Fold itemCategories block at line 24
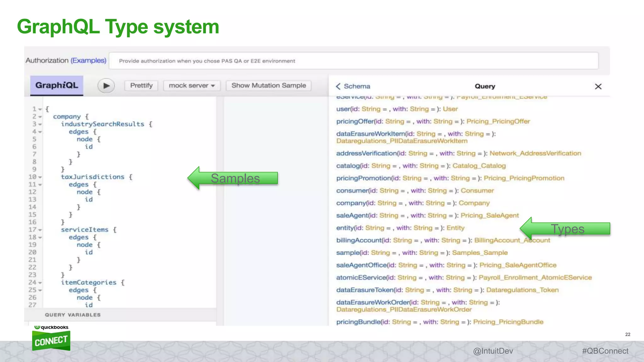 (x=40, y=283)
